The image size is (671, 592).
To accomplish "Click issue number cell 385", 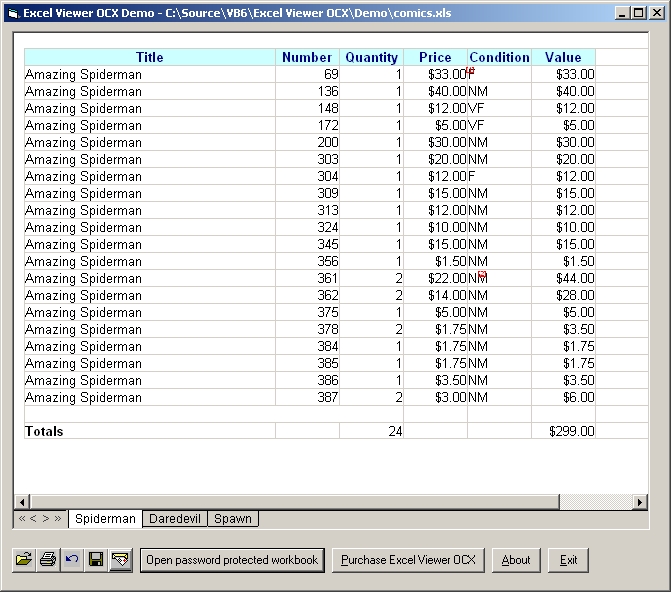I will point(307,363).
